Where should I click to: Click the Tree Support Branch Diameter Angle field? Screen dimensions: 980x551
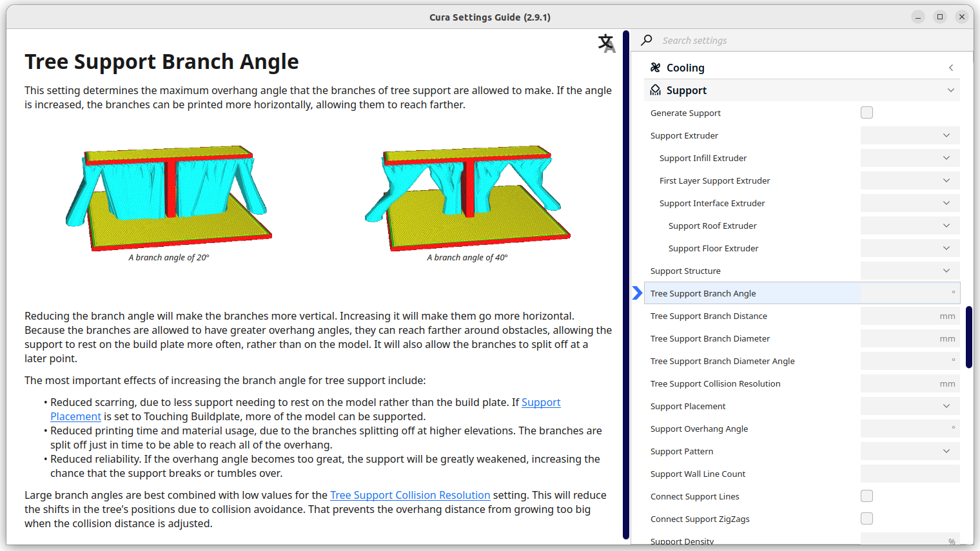[x=910, y=361]
